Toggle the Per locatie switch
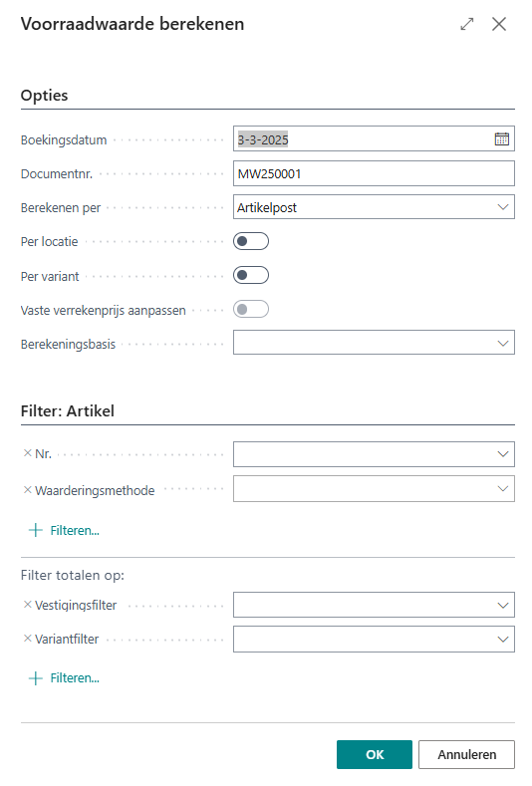 tap(251, 242)
